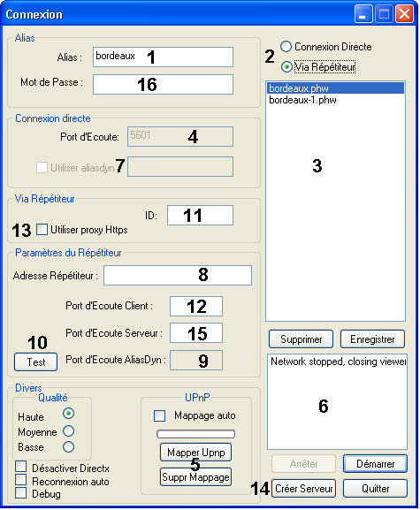Check the Désactiver Directx option
The height and width of the screenshot is (510, 420).
tap(21, 467)
